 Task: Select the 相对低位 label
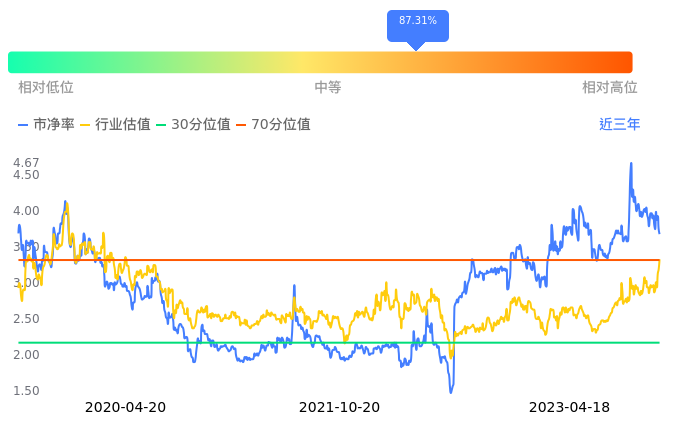[x=46, y=88]
